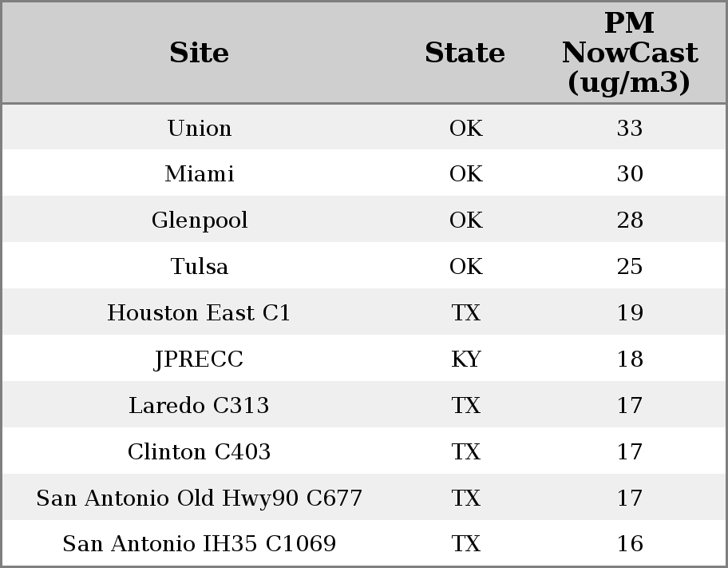This screenshot has height=568, width=728.
Task: Select the PM value 19
Action: pos(630,313)
